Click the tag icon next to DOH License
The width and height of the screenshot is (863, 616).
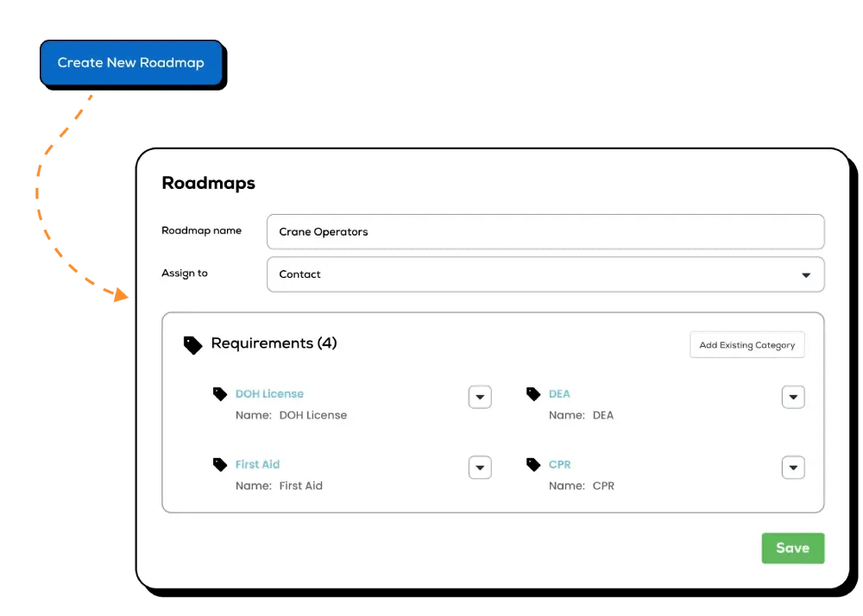219,393
